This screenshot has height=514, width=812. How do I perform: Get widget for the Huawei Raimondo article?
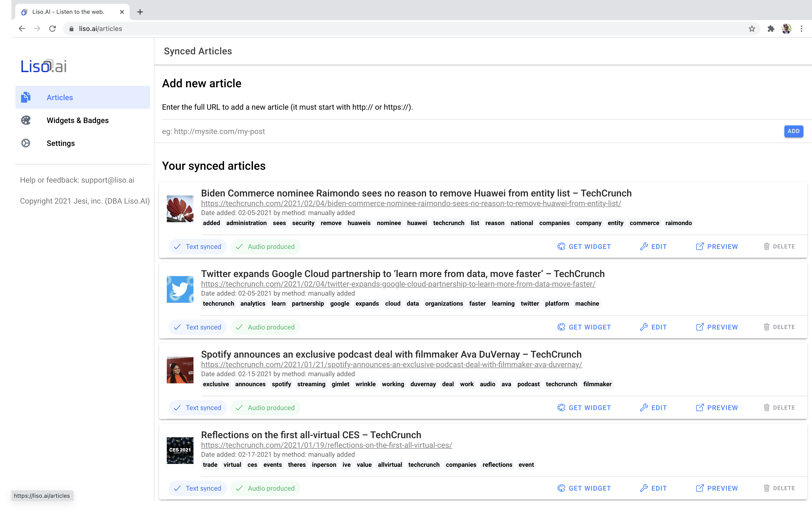[584, 246]
